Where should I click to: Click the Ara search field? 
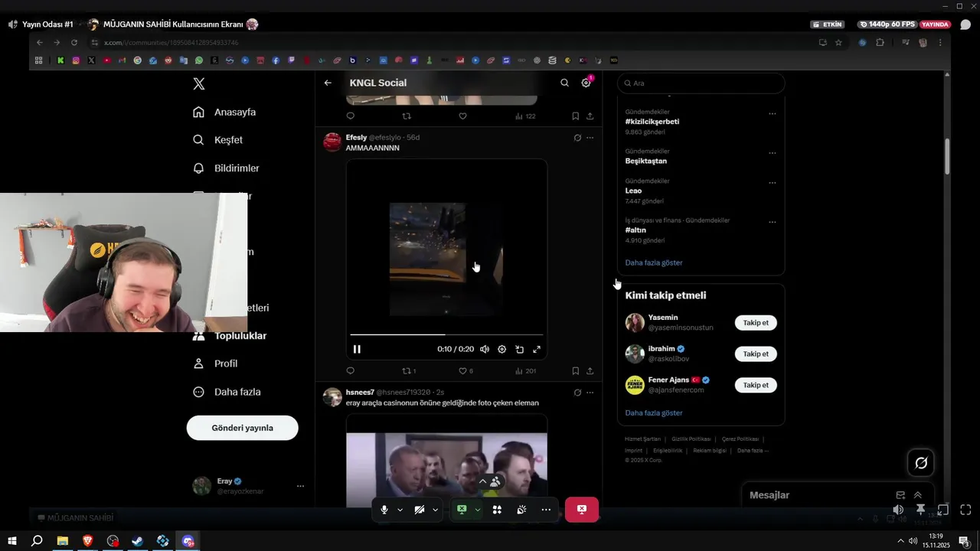click(701, 83)
